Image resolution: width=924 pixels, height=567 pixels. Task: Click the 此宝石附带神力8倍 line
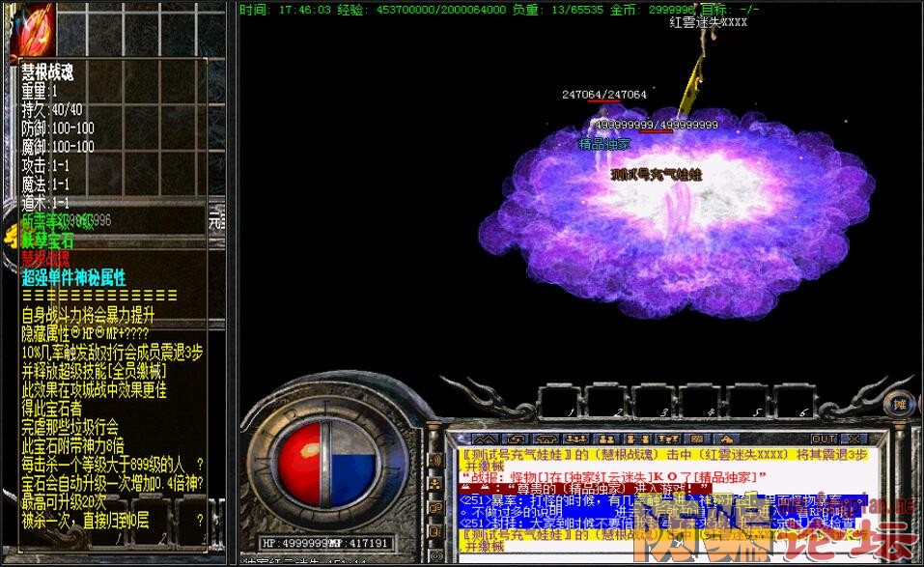73,445
